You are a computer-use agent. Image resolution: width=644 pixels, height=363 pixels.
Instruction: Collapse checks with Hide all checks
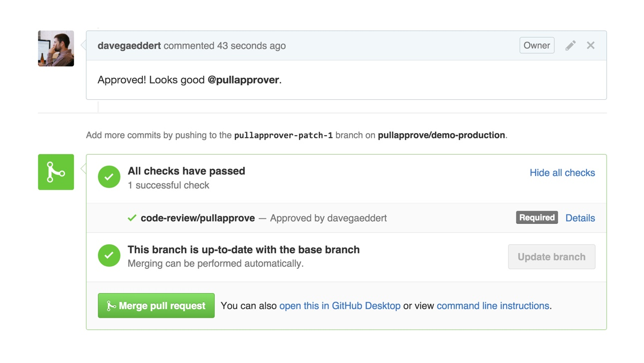562,173
